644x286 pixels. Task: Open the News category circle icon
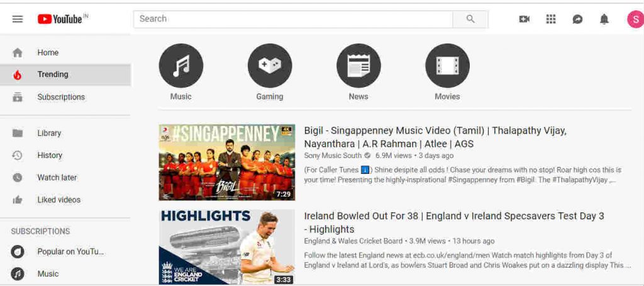point(358,66)
